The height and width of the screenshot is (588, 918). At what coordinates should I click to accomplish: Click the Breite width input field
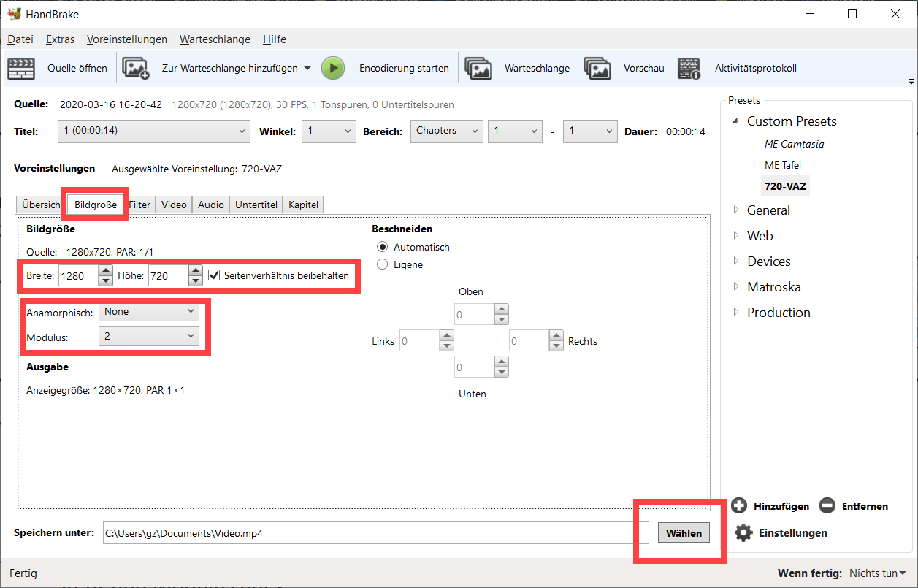click(x=77, y=275)
